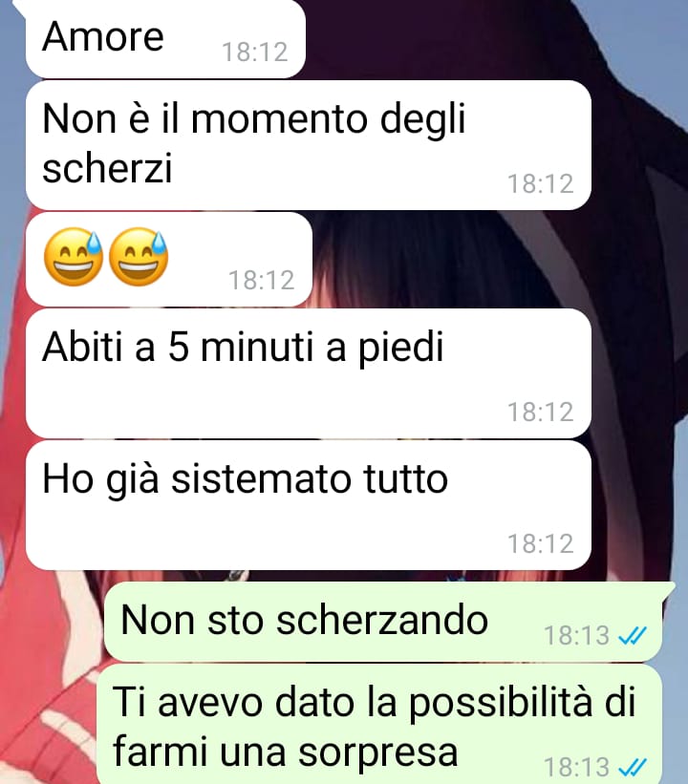This screenshot has height=784, width=688.
Task: Select the "Non è il momento degli scherzi" message
Action: [x=309, y=145]
